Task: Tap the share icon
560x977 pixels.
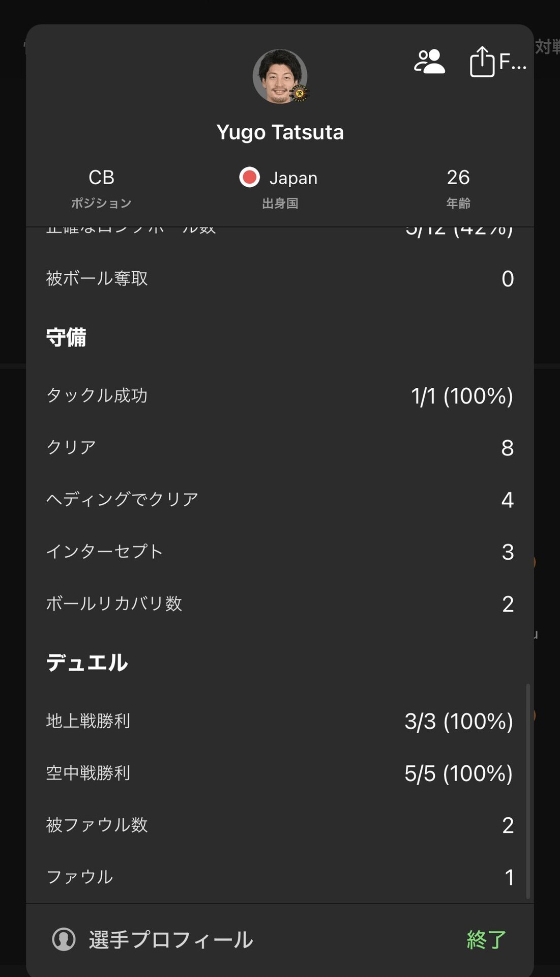Action: [482, 62]
